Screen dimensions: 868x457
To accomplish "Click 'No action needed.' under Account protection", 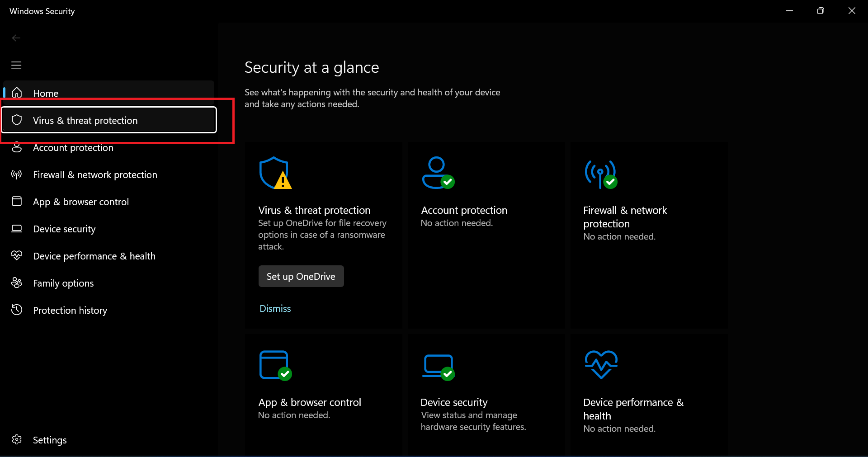I will pyautogui.click(x=457, y=223).
